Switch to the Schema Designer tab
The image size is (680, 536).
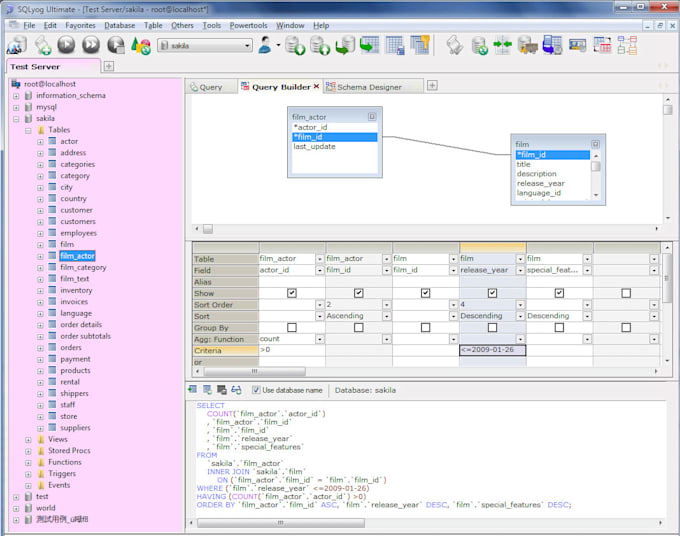coord(368,87)
